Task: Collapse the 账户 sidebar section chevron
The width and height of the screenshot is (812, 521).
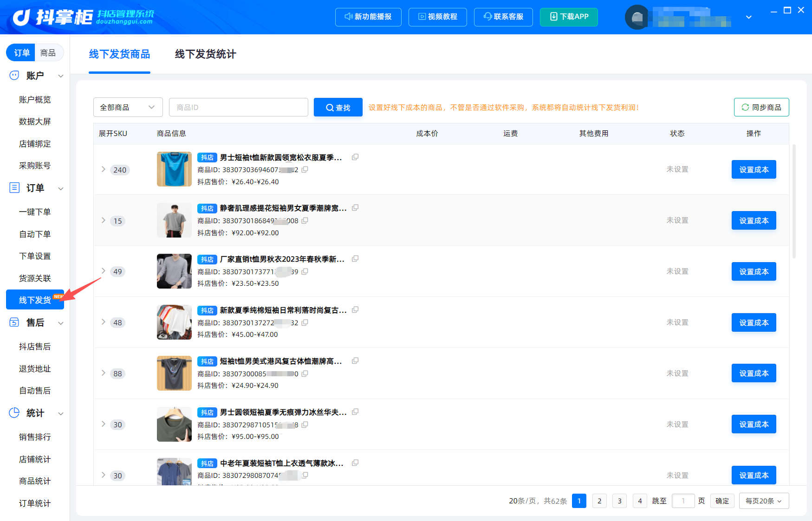Action: tap(60, 76)
